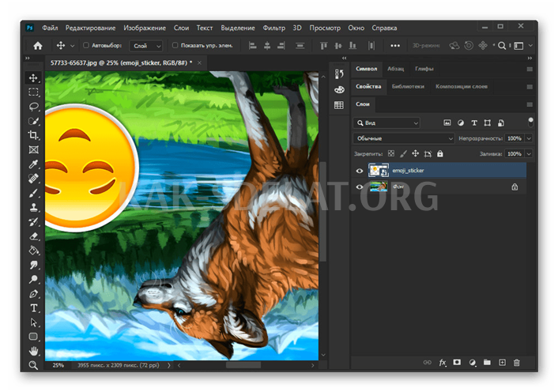Switch to Композиции слоев tab

tap(462, 86)
